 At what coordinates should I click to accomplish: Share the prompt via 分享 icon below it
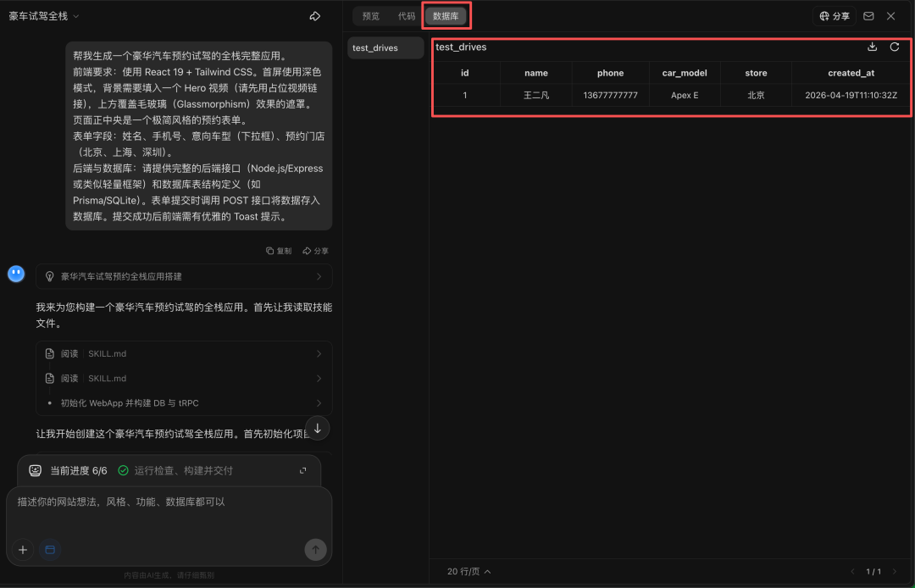[316, 251]
